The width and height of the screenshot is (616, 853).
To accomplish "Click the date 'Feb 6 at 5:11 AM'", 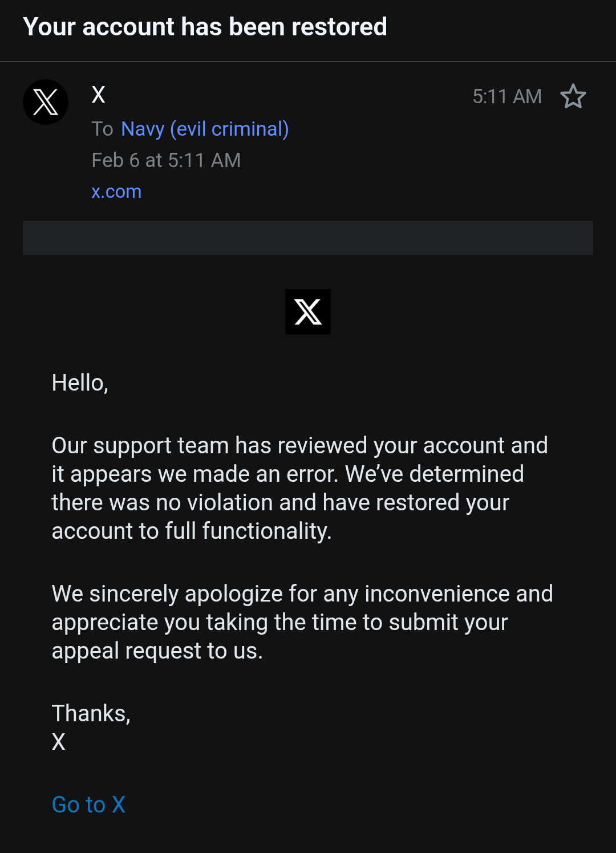I will click(x=166, y=160).
